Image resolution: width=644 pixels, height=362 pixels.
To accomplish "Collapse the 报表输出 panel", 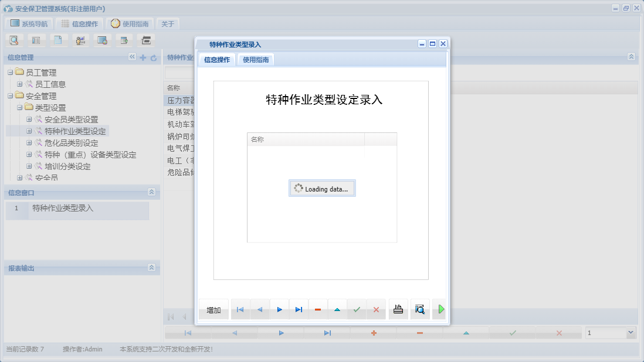I will tap(151, 268).
